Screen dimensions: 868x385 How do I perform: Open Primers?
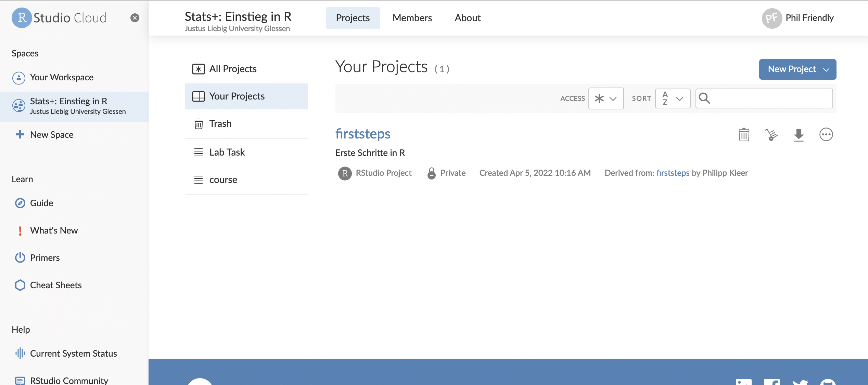[x=45, y=258]
